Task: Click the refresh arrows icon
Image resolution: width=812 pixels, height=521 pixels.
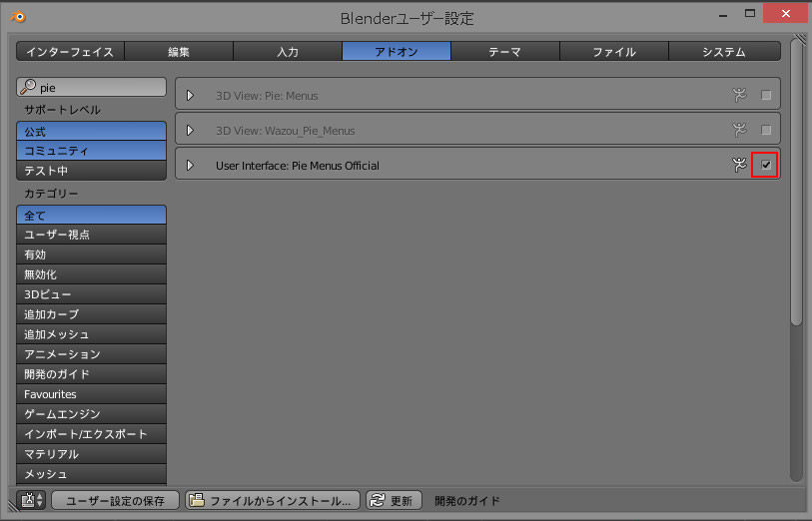Action: [x=377, y=500]
